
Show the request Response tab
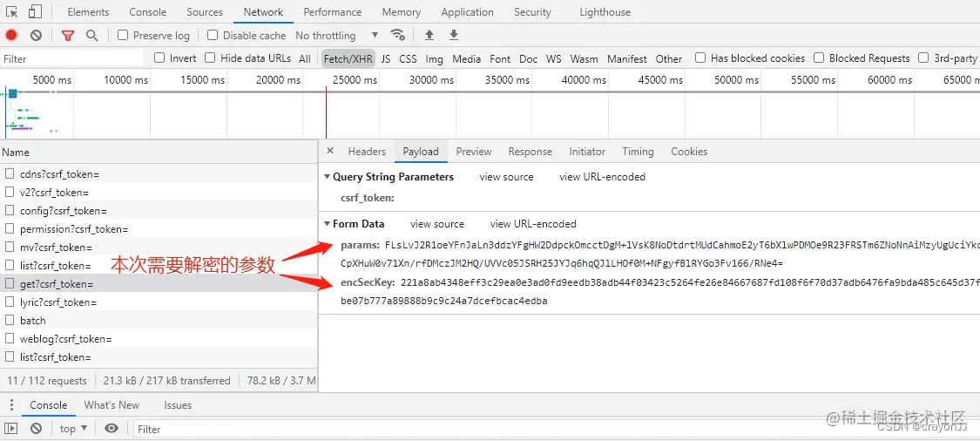[x=530, y=152]
